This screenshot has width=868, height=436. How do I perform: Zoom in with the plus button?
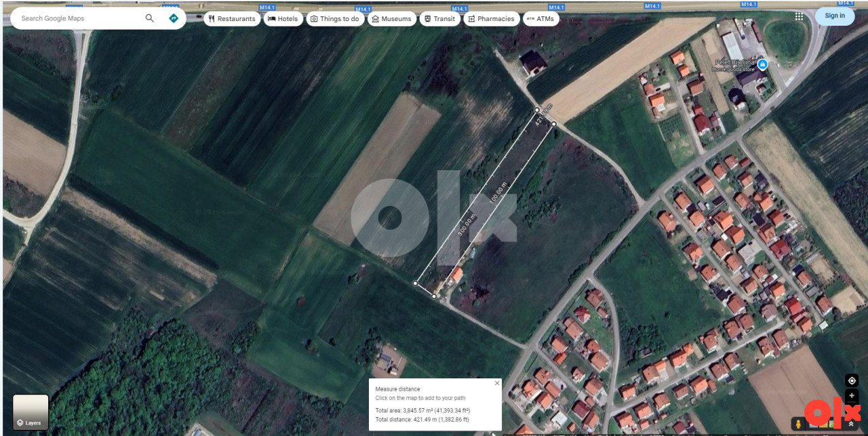point(852,396)
